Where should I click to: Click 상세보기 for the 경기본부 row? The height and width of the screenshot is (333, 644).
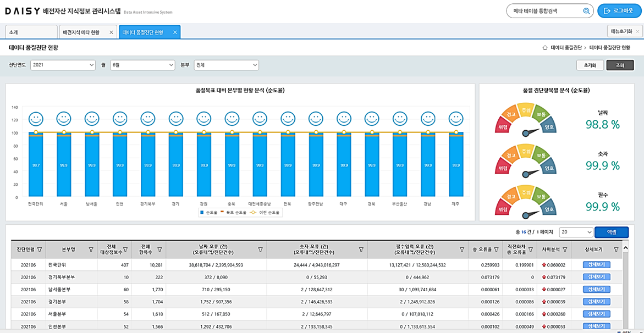tap(597, 302)
